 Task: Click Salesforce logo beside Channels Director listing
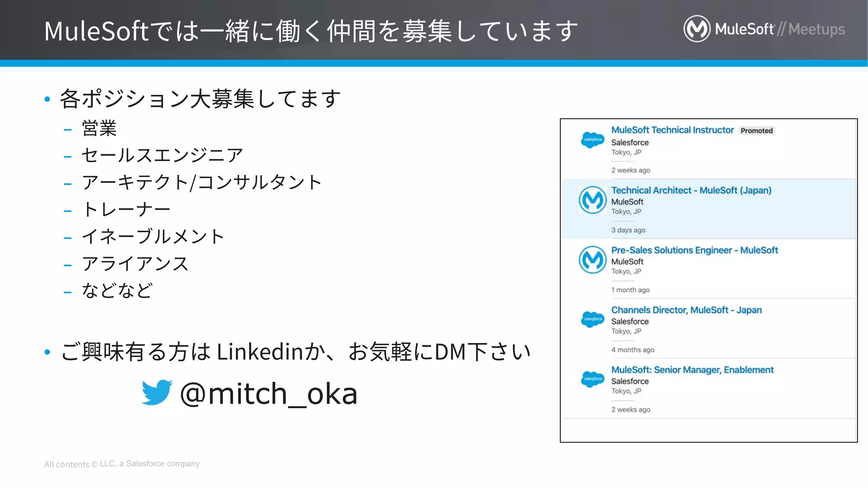click(593, 319)
